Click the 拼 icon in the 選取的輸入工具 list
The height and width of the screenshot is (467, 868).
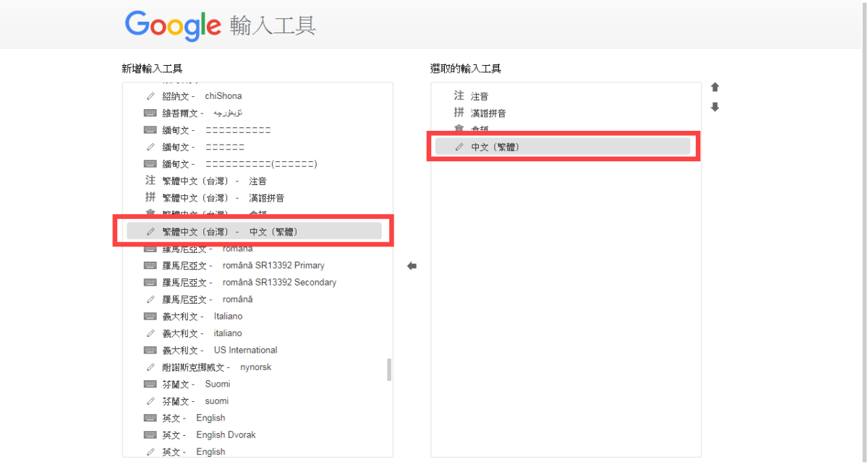tap(459, 113)
